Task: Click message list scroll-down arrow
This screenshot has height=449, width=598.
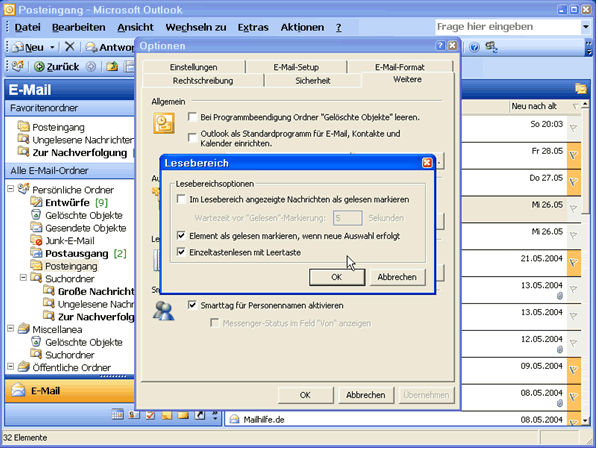Action: click(x=585, y=421)
